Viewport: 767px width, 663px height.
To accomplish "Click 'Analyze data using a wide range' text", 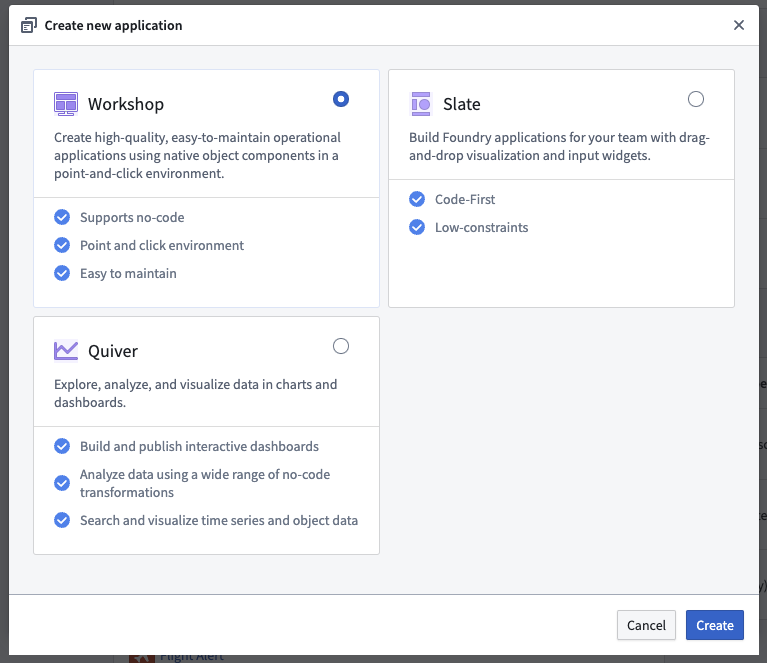I will tap(205, 483).
